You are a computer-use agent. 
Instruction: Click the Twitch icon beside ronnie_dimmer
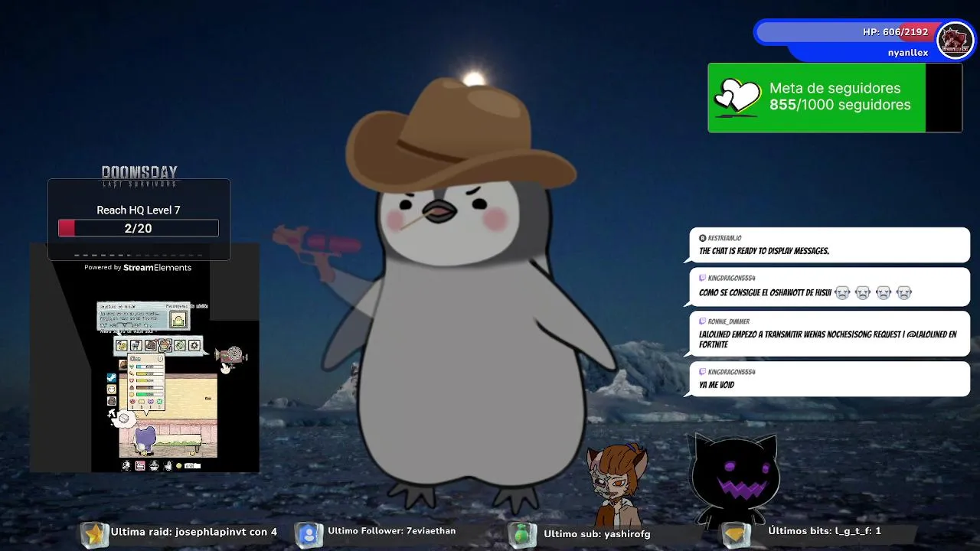[x=702, y=321]
